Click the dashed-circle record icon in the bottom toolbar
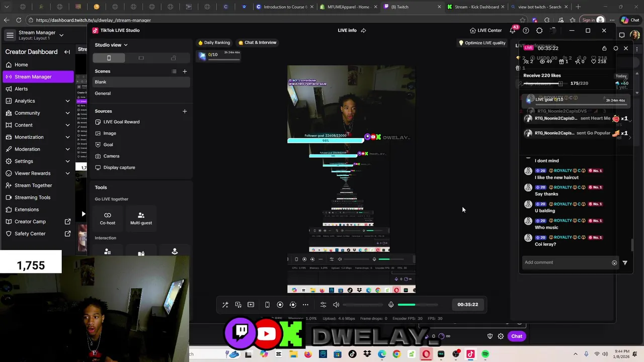The width and height of the screenshot is (644, 362). (x=293, y=305)
